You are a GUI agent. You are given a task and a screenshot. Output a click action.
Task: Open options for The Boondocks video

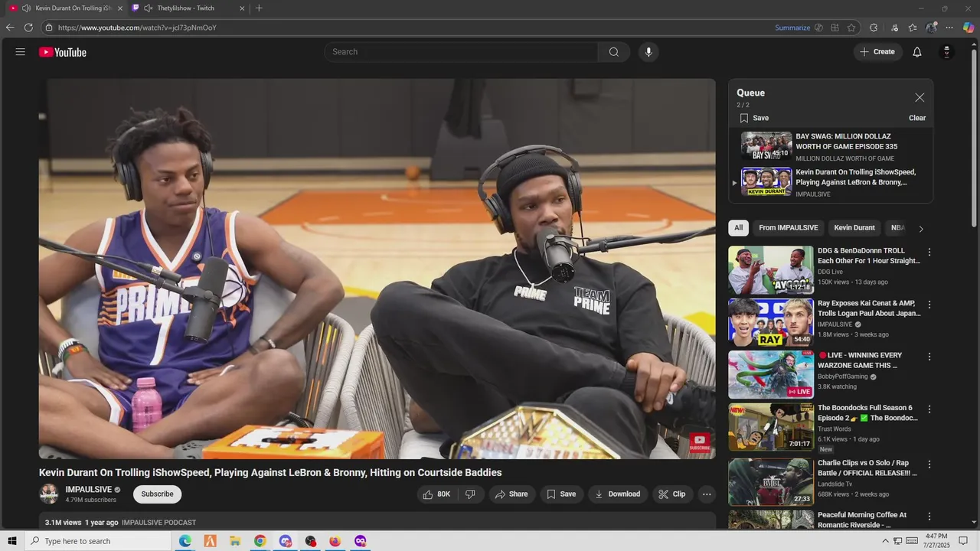pyautogui.click(x=929, y=409)
